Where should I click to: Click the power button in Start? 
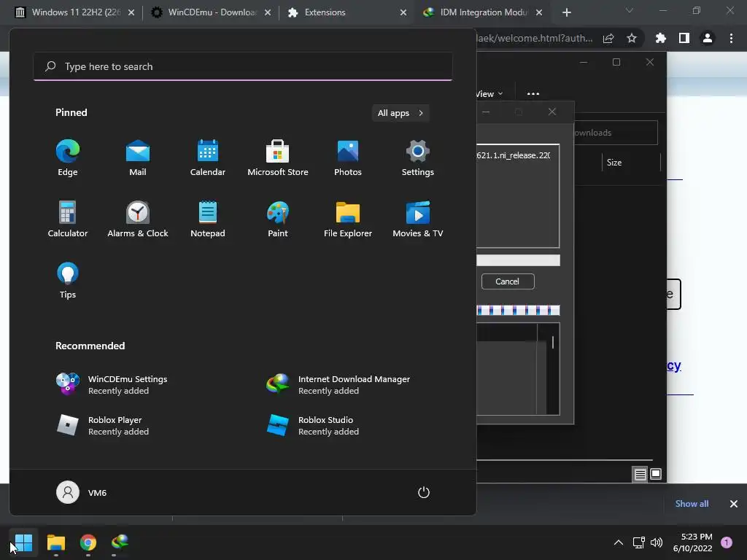tap(424, 492)
